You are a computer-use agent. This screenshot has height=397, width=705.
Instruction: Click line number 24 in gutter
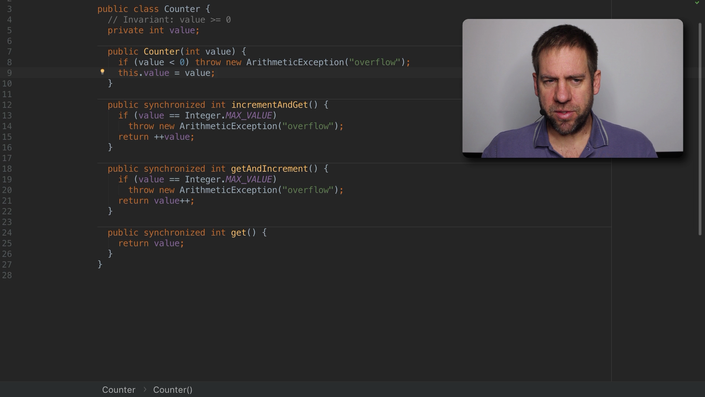pos(7,232)
